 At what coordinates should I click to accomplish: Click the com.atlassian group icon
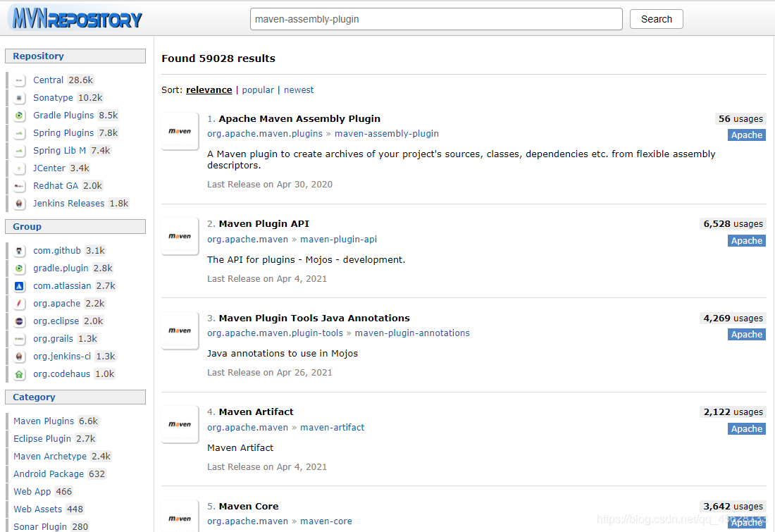click(x=19, y=286)
